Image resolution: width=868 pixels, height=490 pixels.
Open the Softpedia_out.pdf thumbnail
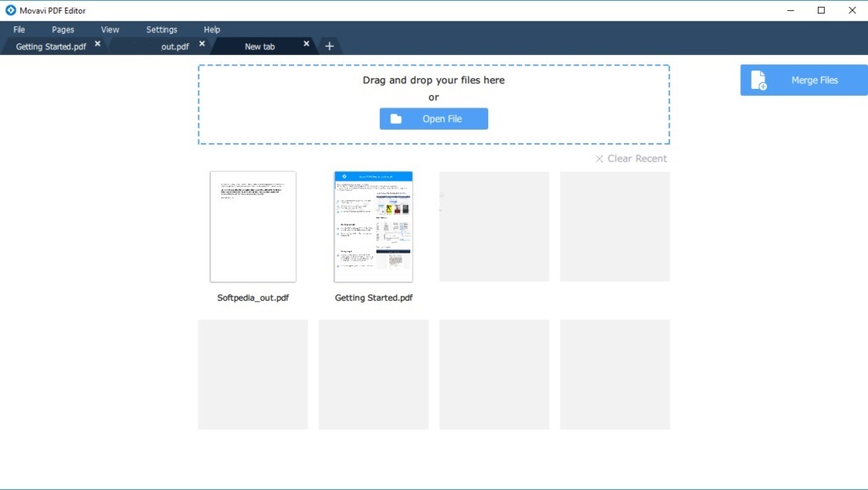point(253,226)
